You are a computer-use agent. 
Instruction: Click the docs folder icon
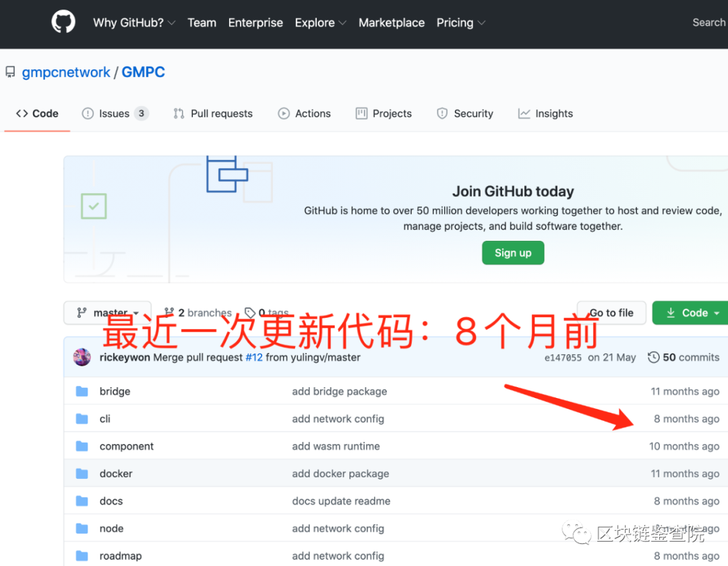pos(82,501)
